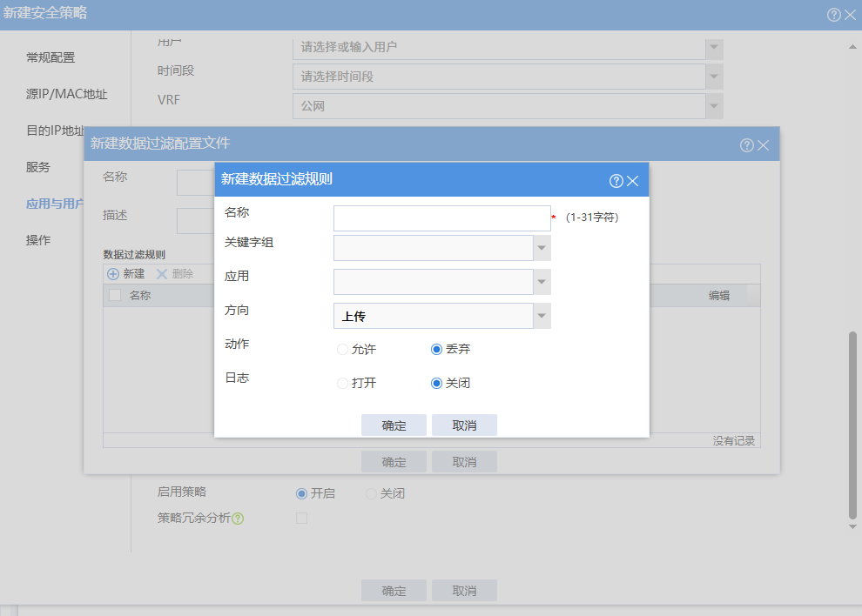Click 确定 in the 新建数据过滤规则 dialog
862x616 pixels.
[394, 425]
